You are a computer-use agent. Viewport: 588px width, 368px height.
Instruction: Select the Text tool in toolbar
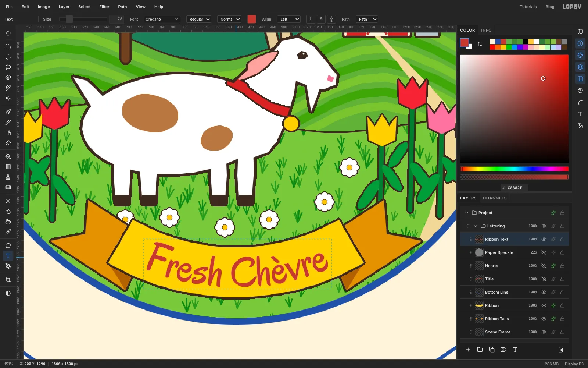click(x=8, y=256)
